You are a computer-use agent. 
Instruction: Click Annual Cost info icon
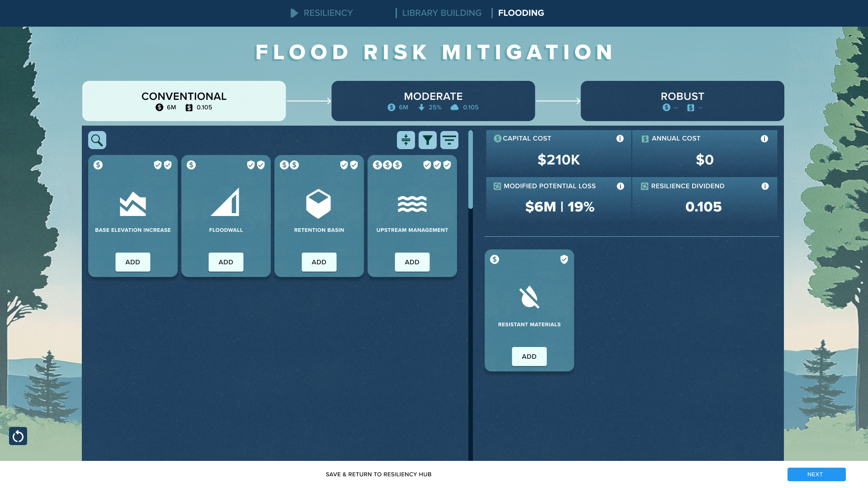[764, 139]
